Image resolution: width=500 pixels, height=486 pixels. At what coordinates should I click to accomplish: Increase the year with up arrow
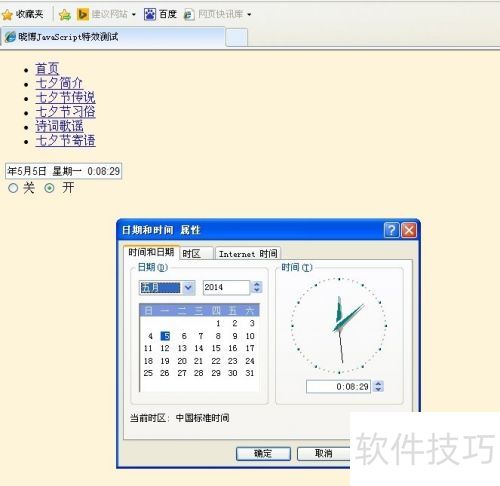(x=257, y=284)
